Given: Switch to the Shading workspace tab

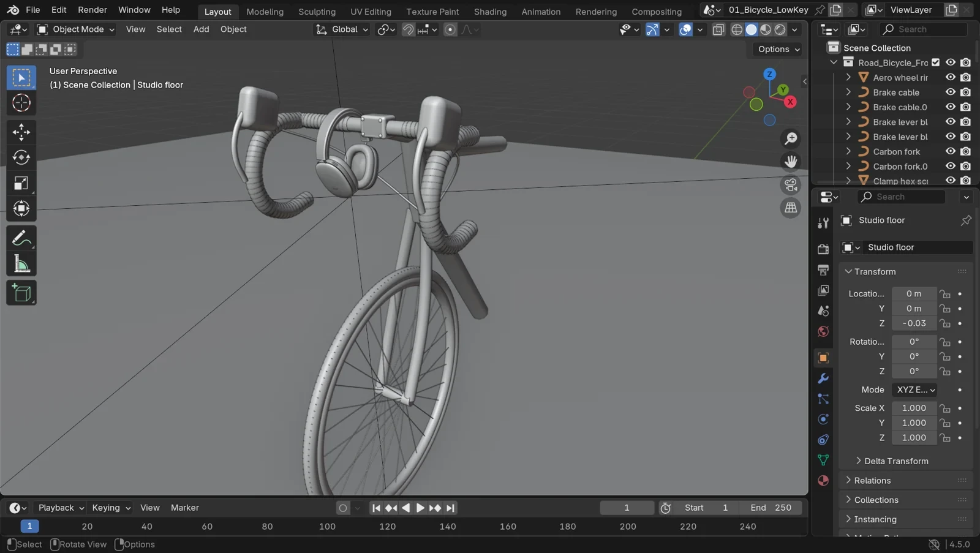Looking at the screenshot, I should (490, 12).
